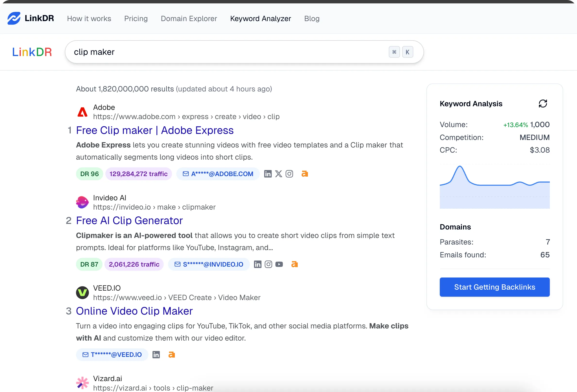Open Online Video Clip Maker result
Viewport: 577px width, 392px height.
134,311
